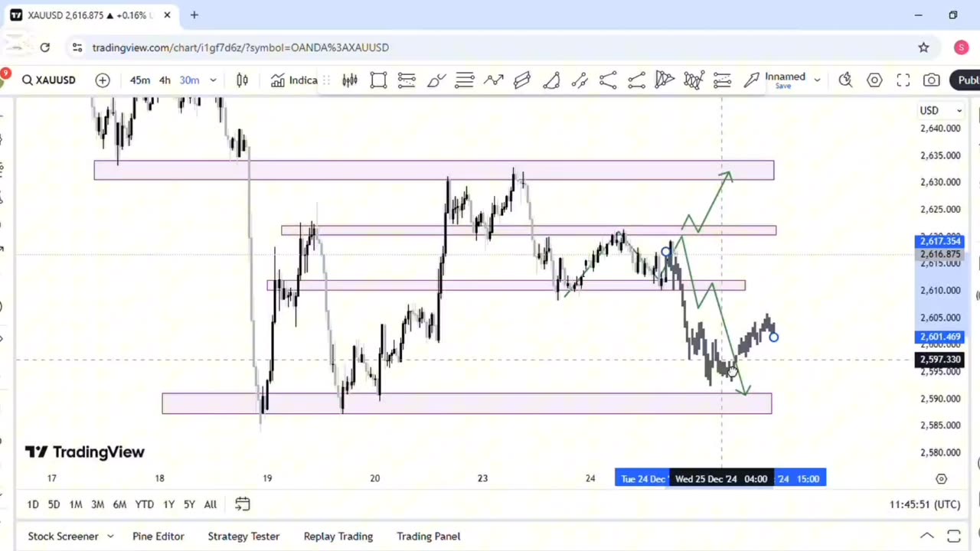Select the brush drawing tool
980x551 pixels.
436,80
